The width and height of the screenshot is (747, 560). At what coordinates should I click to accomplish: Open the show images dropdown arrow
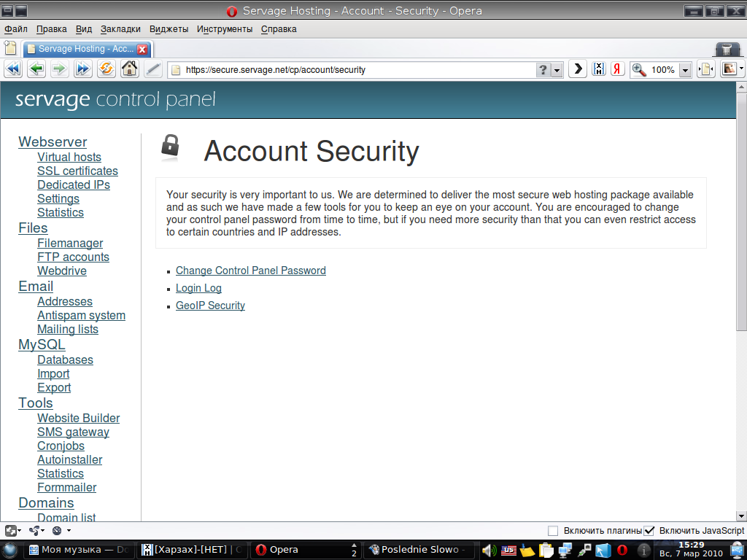coord(742,69)
